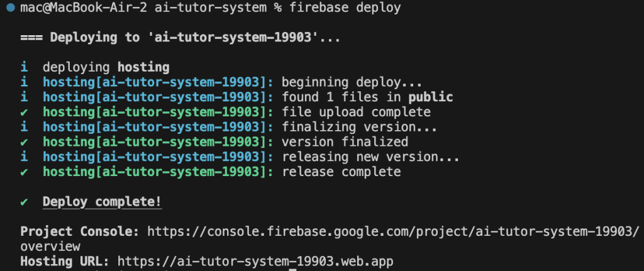644x271 pixels.
Task: Click the info icon beside releasing new version
Action: 25,157
